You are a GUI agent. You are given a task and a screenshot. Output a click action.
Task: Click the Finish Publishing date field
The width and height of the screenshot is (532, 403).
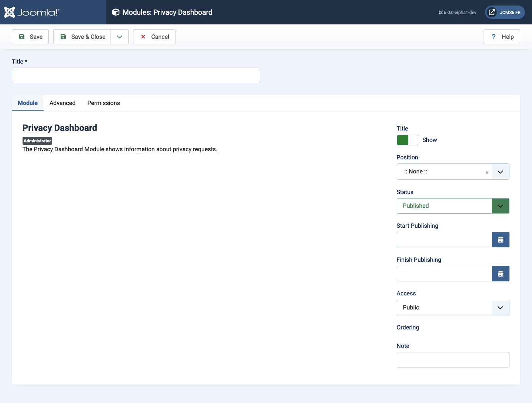click(x=444, y=274)
